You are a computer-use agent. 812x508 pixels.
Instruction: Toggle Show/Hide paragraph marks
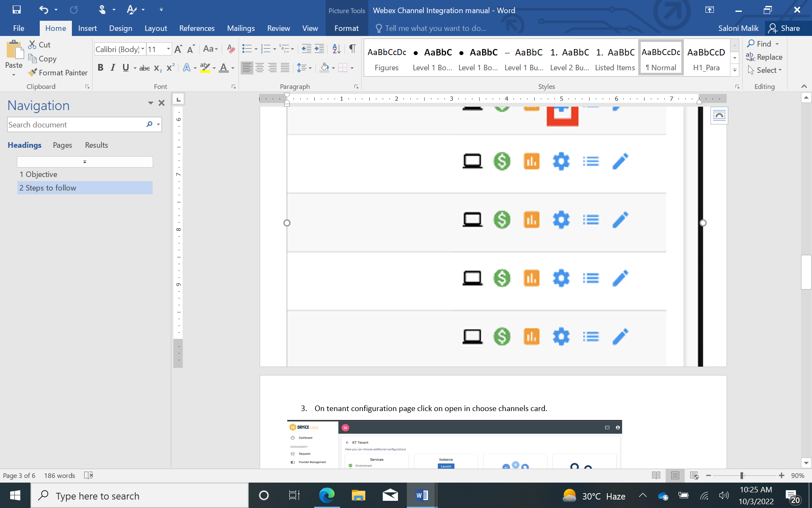(x=352, y=49)
